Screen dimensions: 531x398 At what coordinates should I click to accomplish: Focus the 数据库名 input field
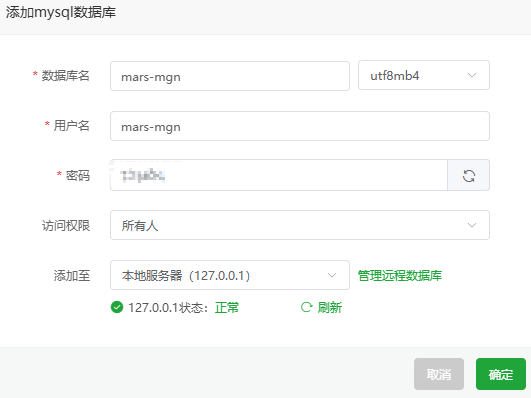[230, 76]
